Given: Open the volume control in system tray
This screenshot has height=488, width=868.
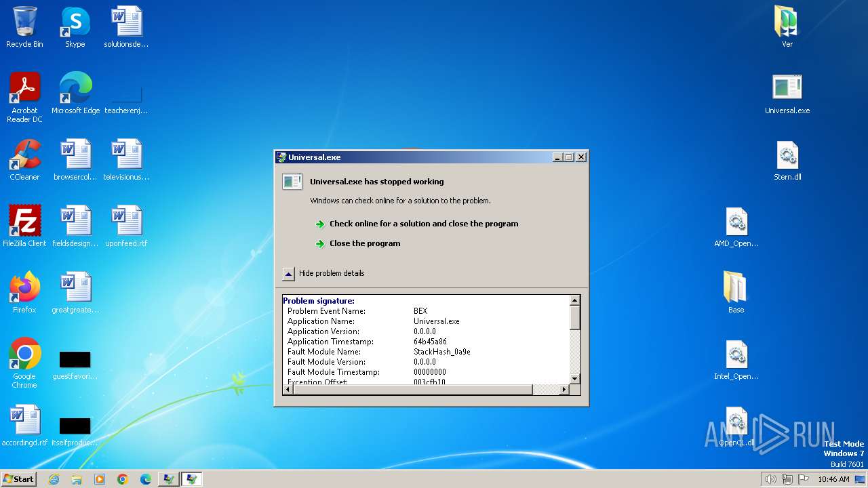Looking at the screenshot, I should click(770, 479).
